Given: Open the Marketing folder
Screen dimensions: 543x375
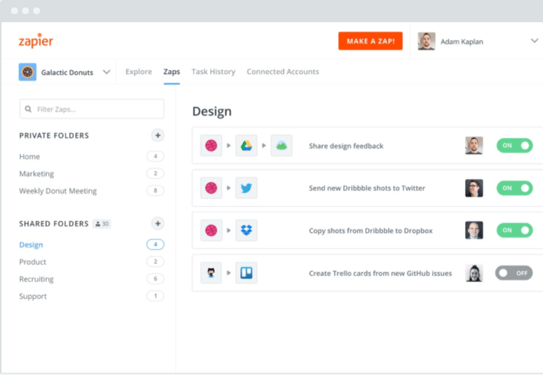Looking at the screenshot, I should 36,173.
